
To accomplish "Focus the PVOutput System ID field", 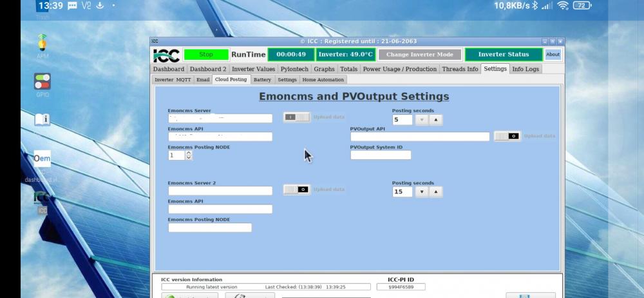I will pyautogui.click(x=381, y=155).
